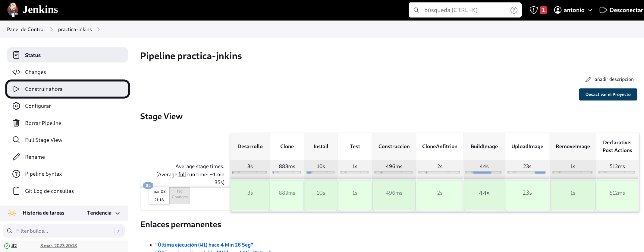The width and height of the screenshot is (644, 252).
Task: Select Construir ahora to start build
Action: pos(68,89)
